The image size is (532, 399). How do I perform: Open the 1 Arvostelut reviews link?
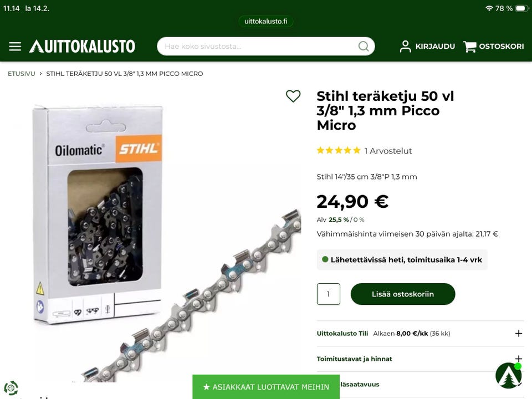[x=388, y=151]
